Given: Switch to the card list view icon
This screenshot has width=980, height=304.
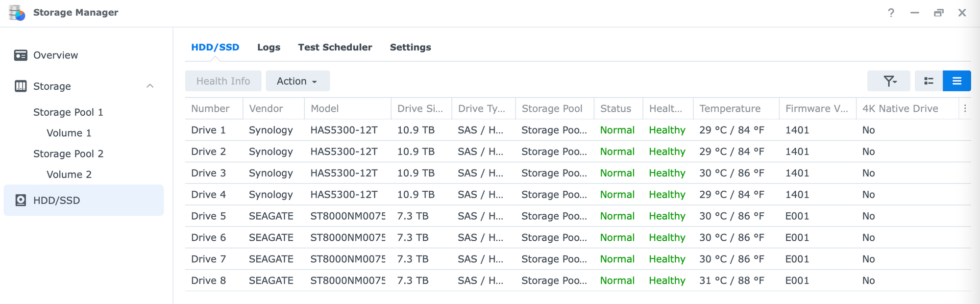Looking at the screenshot, I should click(x=929, y=81).
